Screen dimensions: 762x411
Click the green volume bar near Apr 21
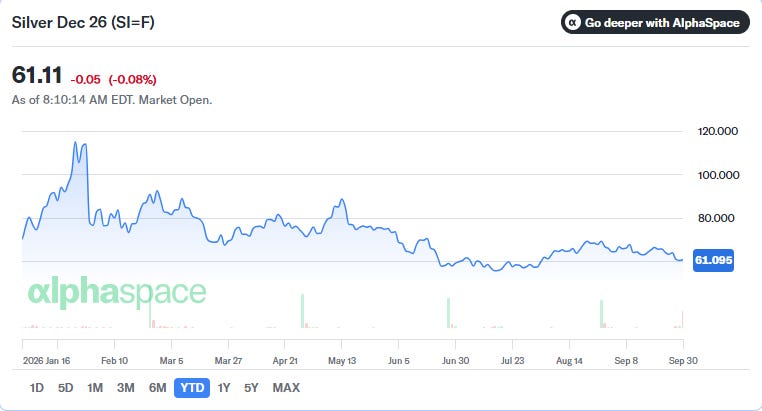tap(302, 311)
